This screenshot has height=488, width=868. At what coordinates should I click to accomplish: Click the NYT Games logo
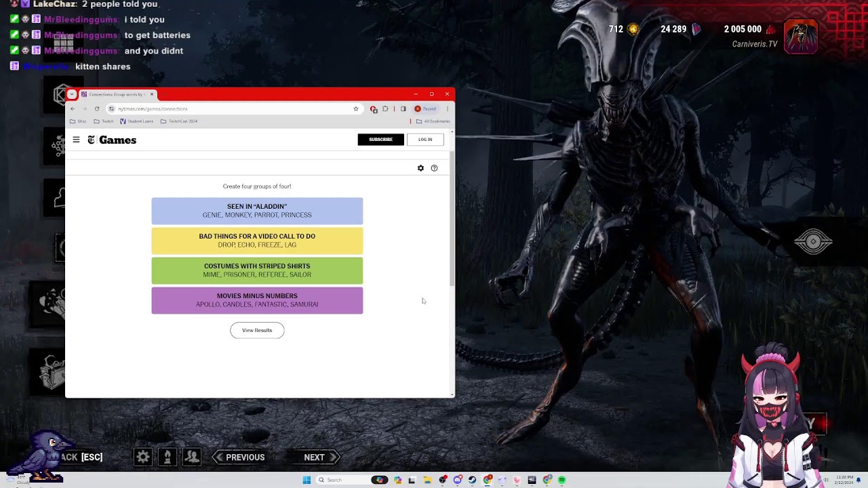[x=112, y=140]
